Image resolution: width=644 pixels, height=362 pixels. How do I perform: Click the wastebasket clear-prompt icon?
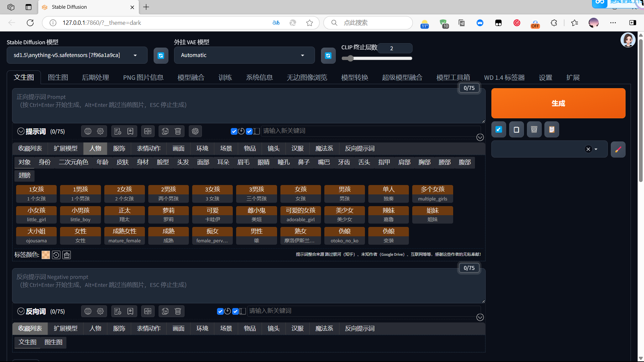(534, 130)
